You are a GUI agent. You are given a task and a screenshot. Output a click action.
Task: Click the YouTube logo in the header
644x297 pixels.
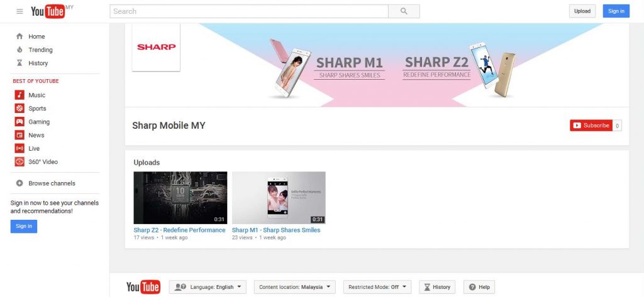[48, 11]
